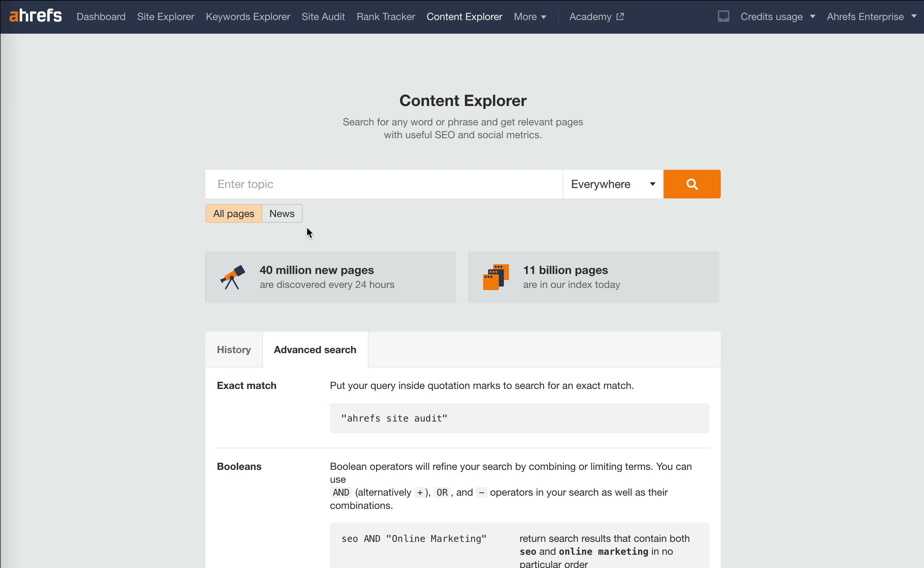Screen dimensions: 924x568
Task: Switch to the History tab
Action: [234, 350]
